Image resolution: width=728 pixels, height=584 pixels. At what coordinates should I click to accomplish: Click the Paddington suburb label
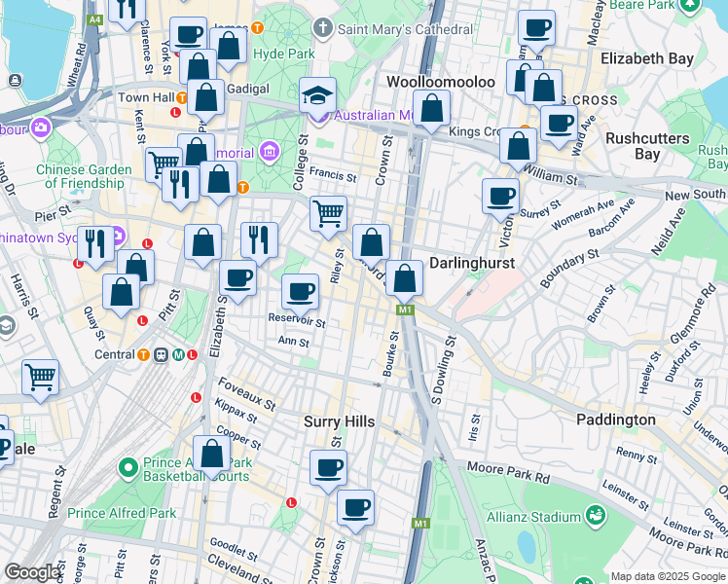click(x=616, y=420)
